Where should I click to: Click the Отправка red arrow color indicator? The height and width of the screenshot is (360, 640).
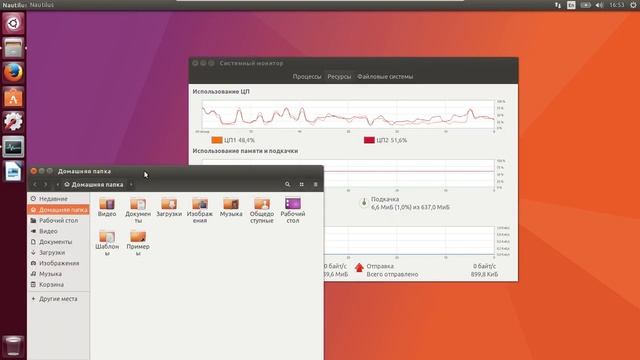point(359,267)
